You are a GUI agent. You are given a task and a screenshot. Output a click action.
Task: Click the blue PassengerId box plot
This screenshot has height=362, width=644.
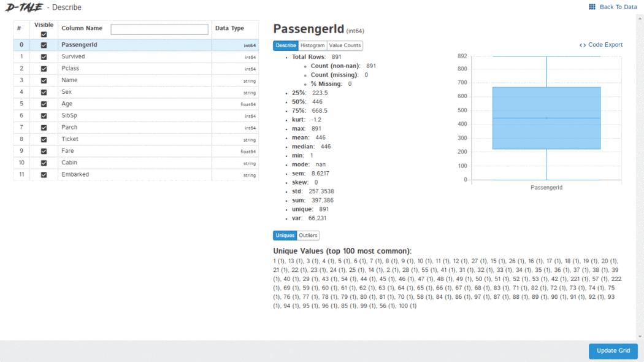point(546,118)
